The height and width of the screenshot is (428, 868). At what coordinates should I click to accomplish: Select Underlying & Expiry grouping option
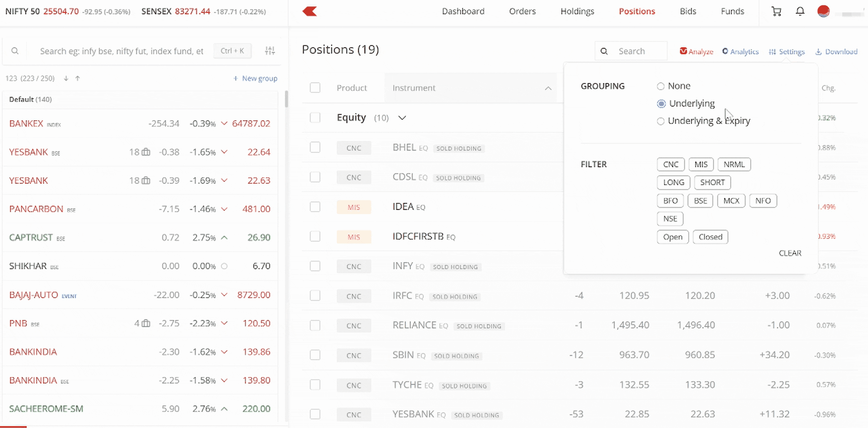point(661,121)
